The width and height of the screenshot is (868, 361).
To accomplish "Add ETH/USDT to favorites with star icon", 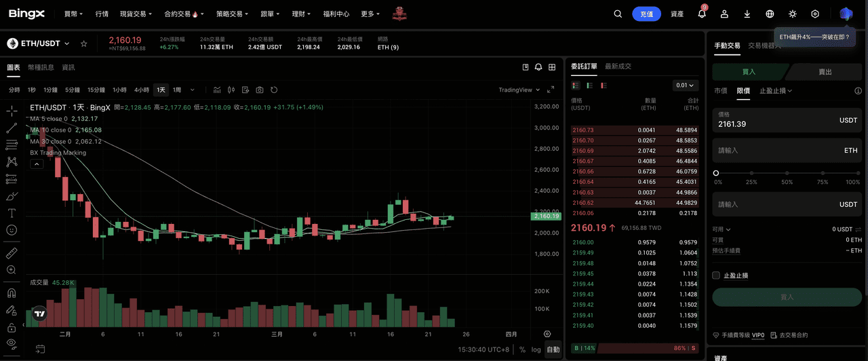I will (x=84, y=43).
